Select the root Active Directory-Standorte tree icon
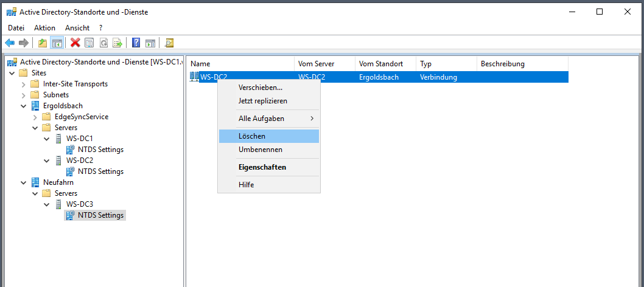 click(x=12, y=62)
